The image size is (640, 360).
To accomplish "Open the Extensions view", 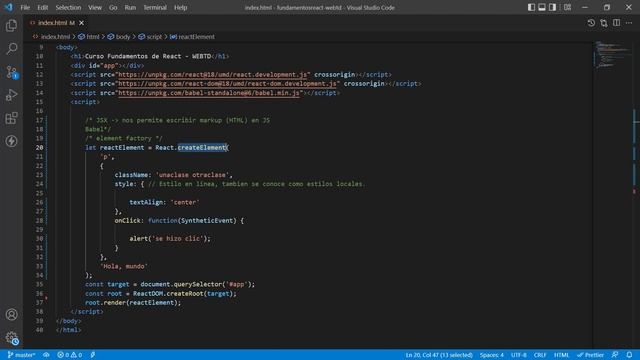I will [11, 118].
